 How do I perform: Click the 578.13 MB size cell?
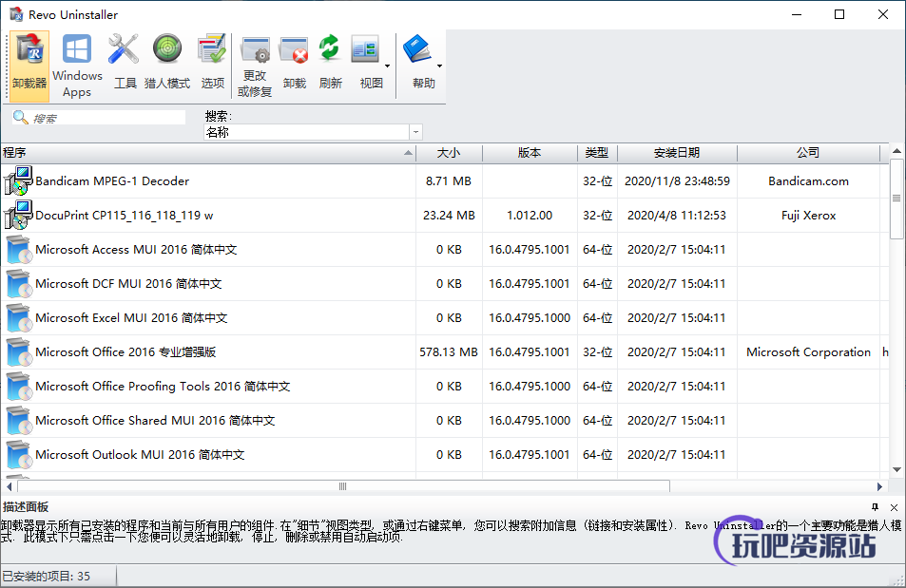pos(449,351)
